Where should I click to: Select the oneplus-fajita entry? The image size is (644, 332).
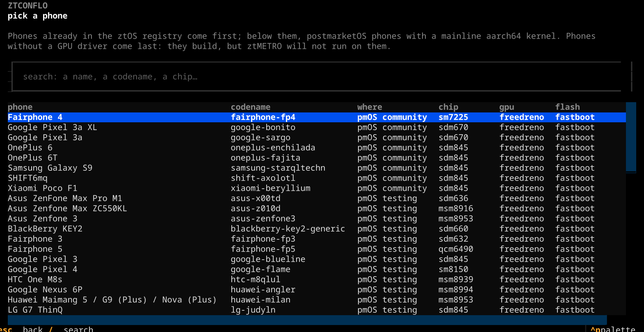pyautogui.click(x=317, y=158)
